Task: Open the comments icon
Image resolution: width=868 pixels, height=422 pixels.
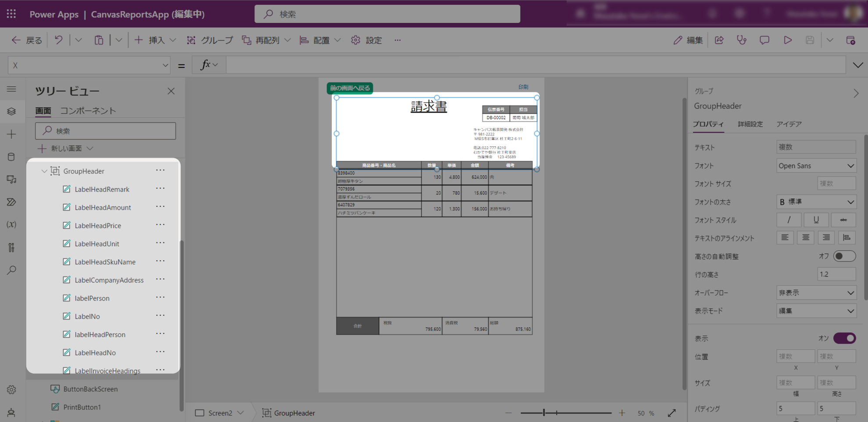Action: pos(765,40)
